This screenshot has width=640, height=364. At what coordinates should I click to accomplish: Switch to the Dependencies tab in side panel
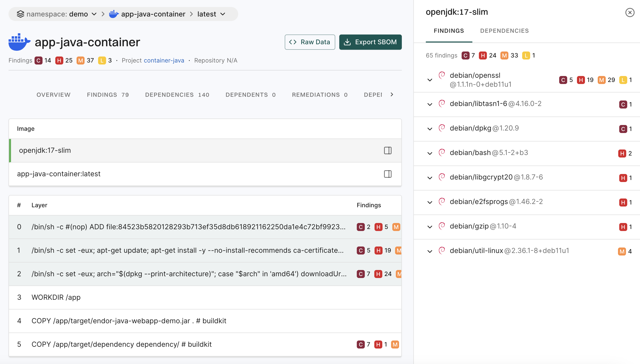[504, 31]
